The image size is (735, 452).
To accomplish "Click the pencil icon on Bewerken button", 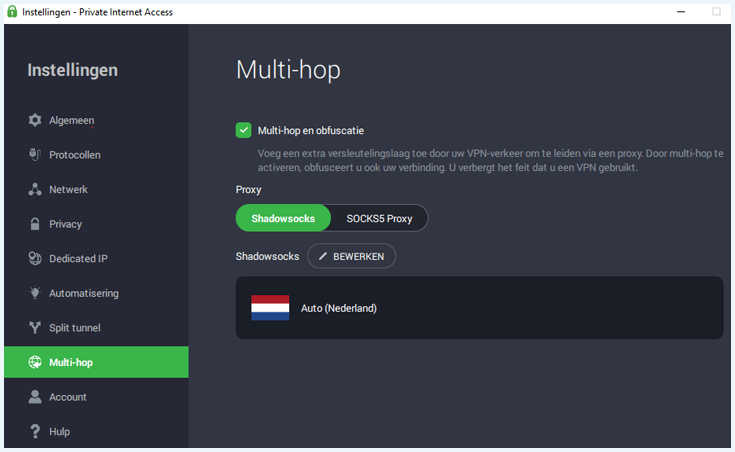I will 322,256.
